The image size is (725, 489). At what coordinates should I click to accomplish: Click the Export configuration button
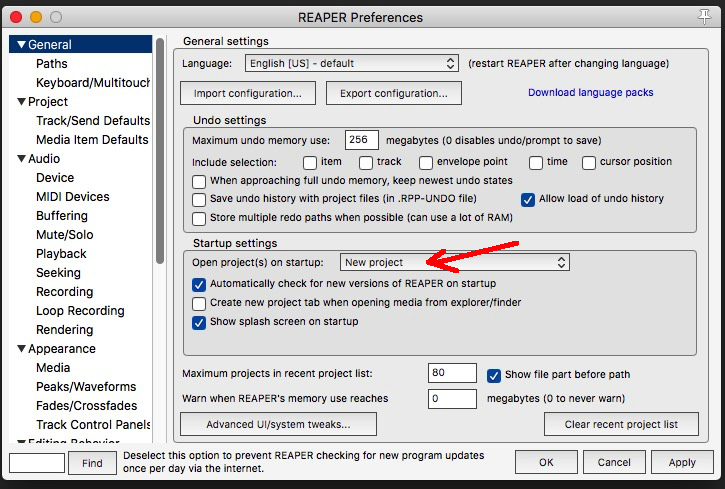click(393, 93)
